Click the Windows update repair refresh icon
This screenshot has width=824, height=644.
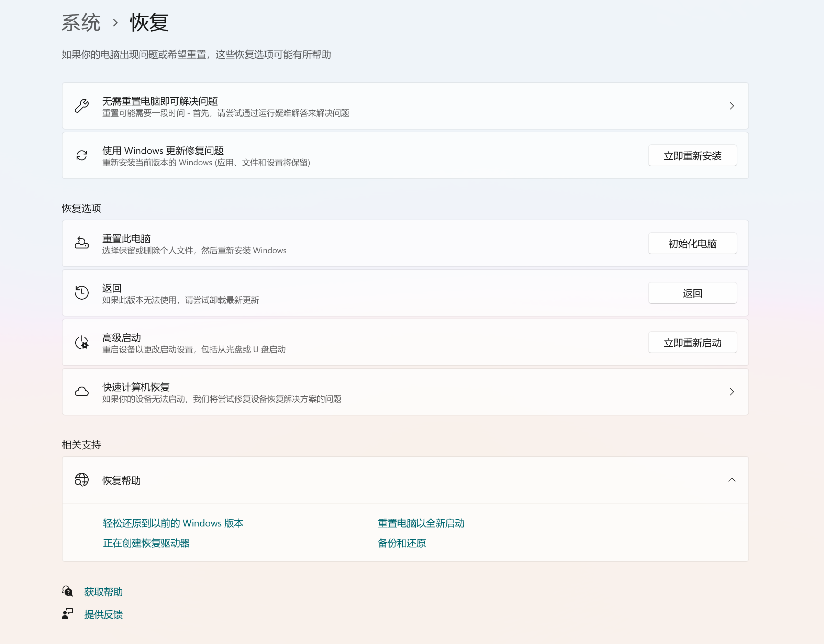coord(81,155)
